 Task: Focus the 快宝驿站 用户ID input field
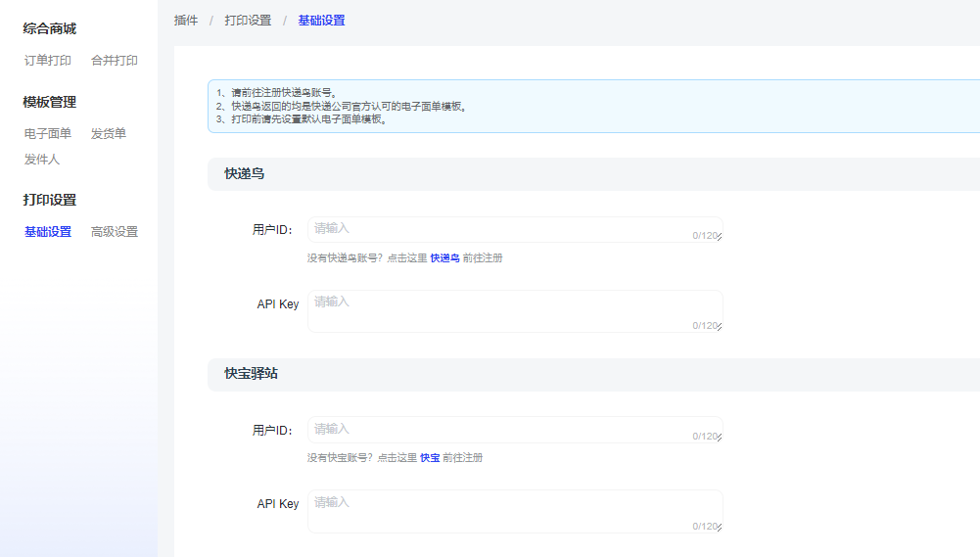point(499,430)
